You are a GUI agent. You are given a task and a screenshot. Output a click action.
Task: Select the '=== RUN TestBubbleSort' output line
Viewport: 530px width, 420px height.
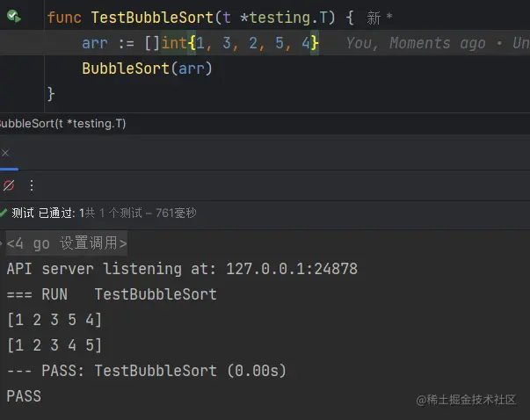coord(112,294)
